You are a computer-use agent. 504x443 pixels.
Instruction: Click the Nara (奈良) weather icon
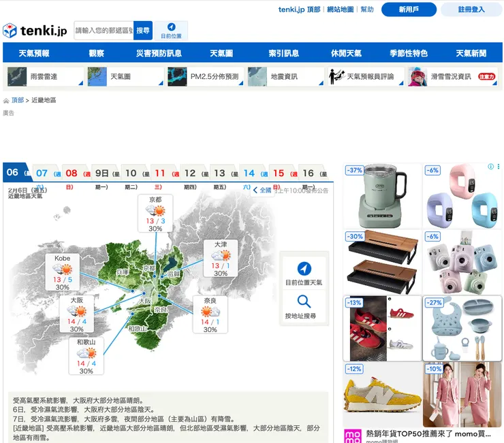pos(210,311)
